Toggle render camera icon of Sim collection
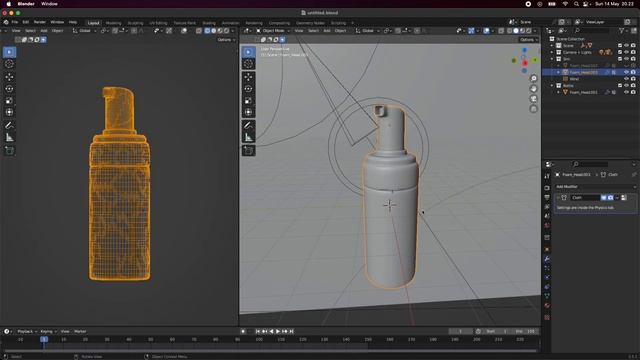 [633, 59]
